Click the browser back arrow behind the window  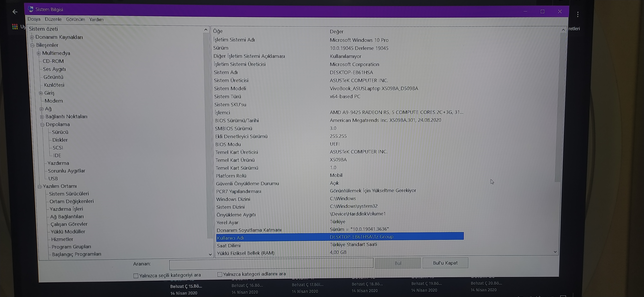(x=15, y=12)
